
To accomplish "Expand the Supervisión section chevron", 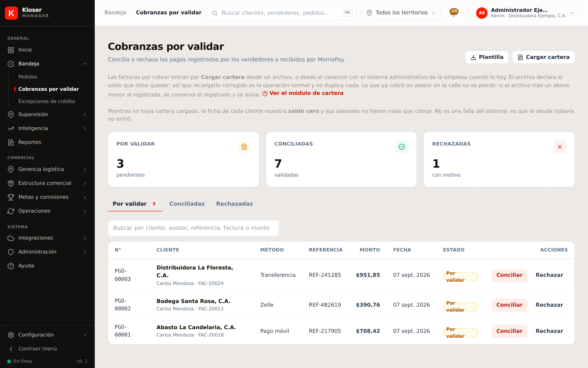I will [85, 115].
